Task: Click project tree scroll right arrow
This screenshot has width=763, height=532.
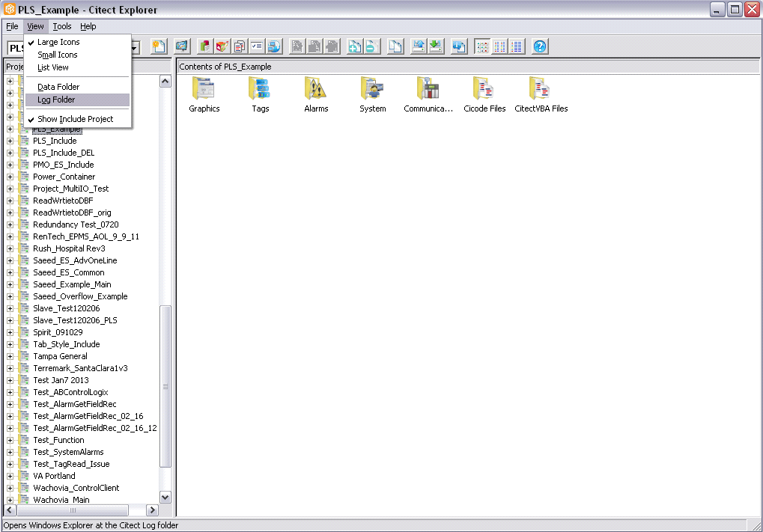Action: [152, 510]
